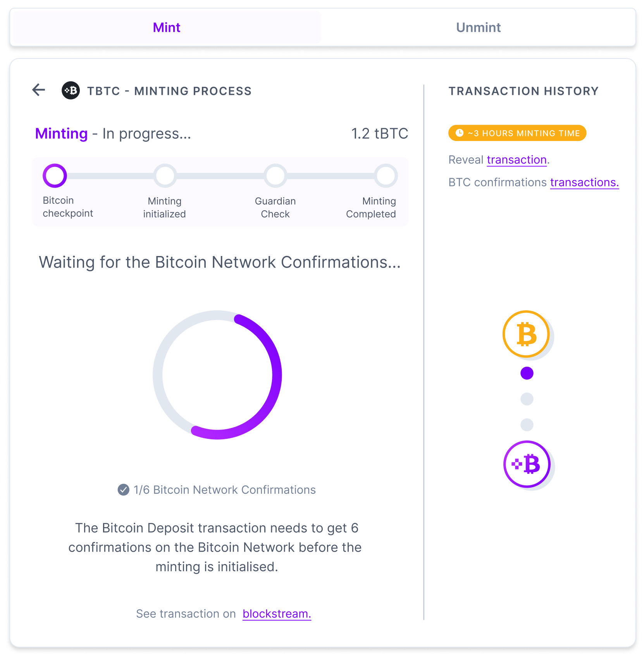644x660 pixels.
Task: Select the back arrow to exit minting process
Action: (x=38, y=90)
